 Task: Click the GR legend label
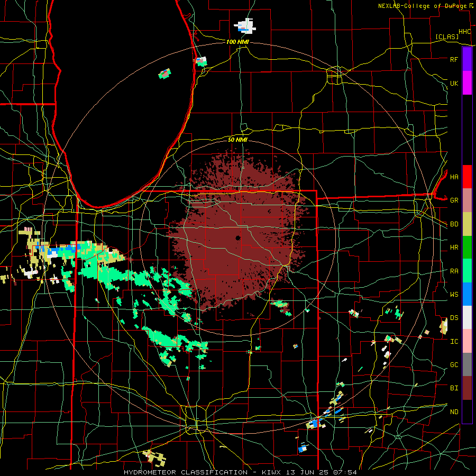(x=454, y=200)
